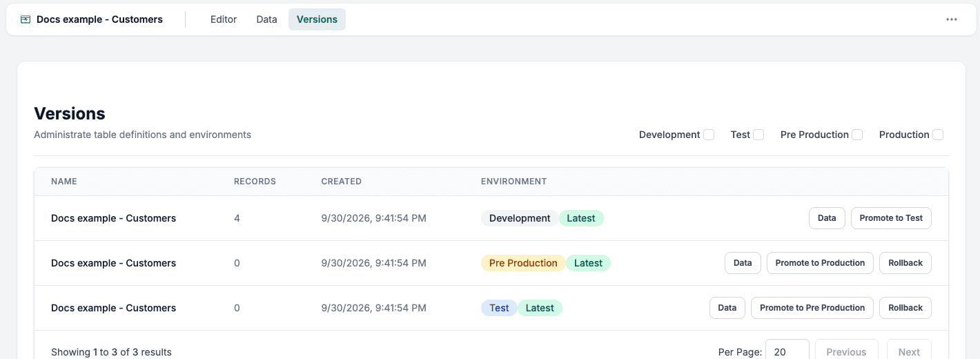Click the Promote to Pre Production button

pos(812,308)
